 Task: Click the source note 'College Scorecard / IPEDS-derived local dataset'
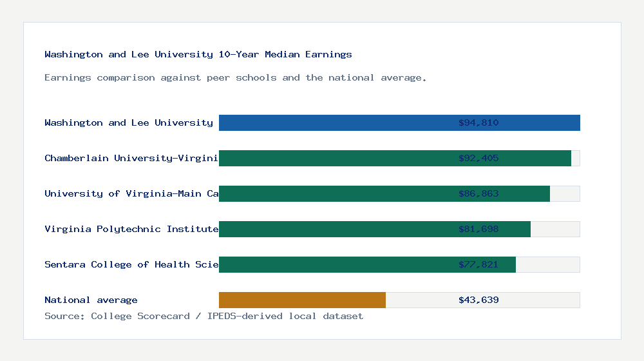(227, 316)
